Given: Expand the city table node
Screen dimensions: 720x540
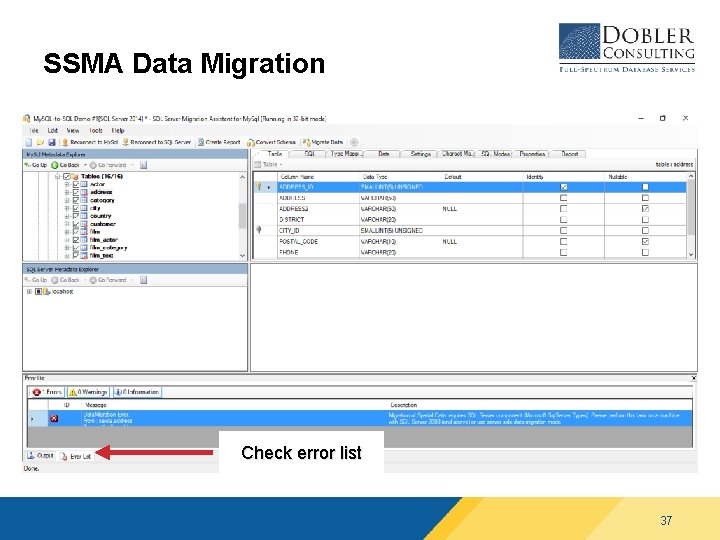Looking at the screenshot, I should (x=67, y=208).
